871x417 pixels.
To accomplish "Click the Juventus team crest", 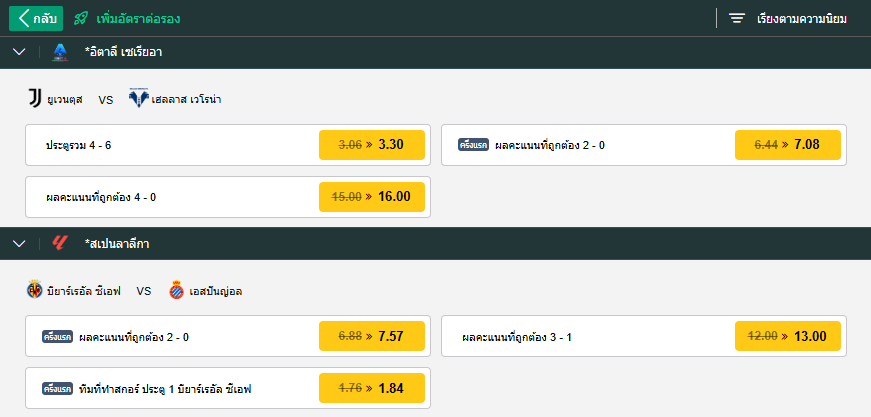I will pyautogui.click(x=35, y=98).
